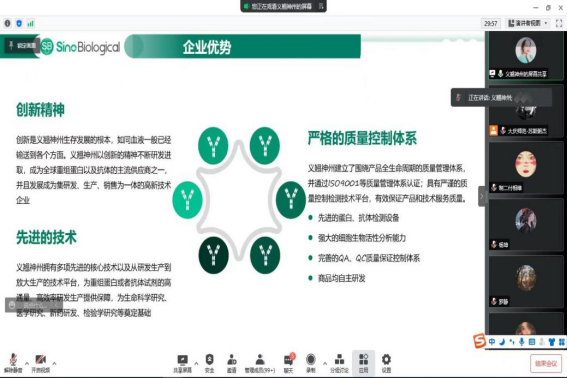Click the 邀请 invite icon
The height and width of the screenshot is (378, 567).
click(x=231, y=363)
